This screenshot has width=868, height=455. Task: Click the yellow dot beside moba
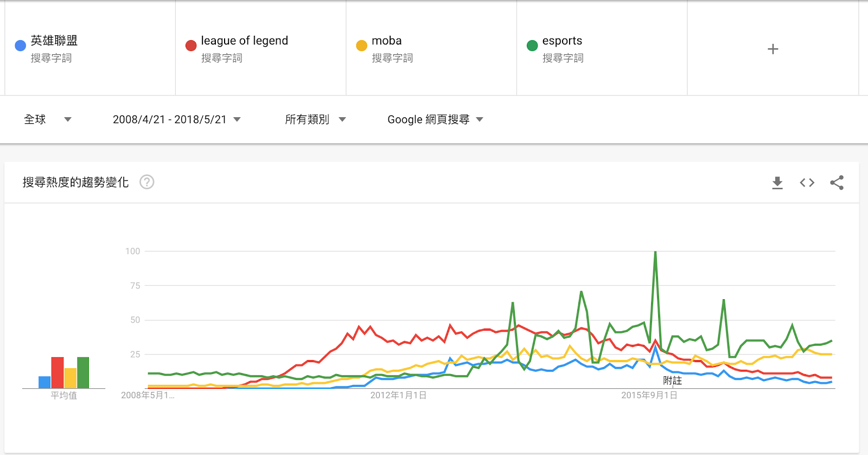(x=362, y=46)
